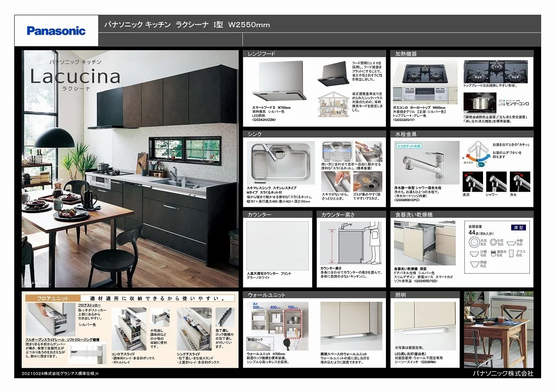Open the gas stove ガスコンロ product image
The width and height of the screenshot is (555, 392).
425,82
